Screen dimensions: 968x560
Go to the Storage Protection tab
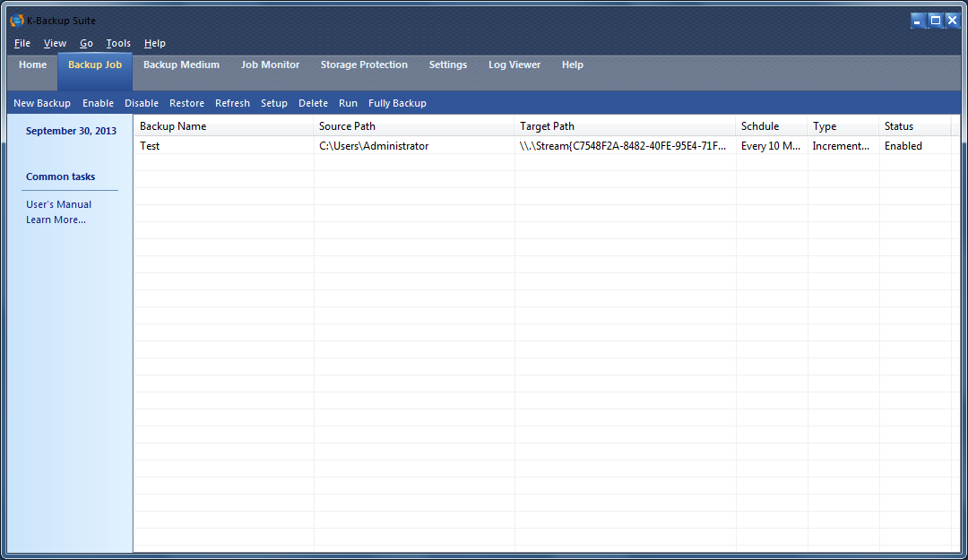[x=364, y=65]
